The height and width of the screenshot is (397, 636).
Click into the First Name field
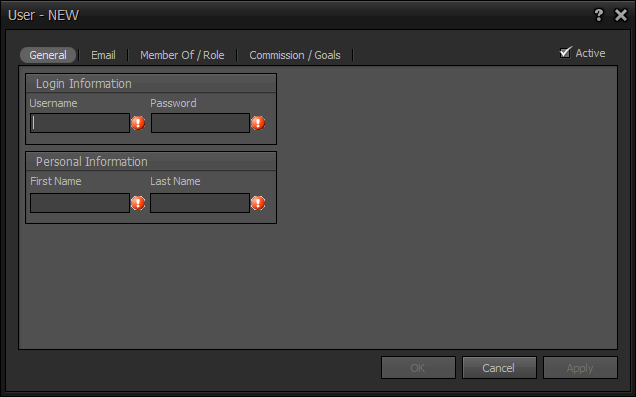(x=80, y=203)
